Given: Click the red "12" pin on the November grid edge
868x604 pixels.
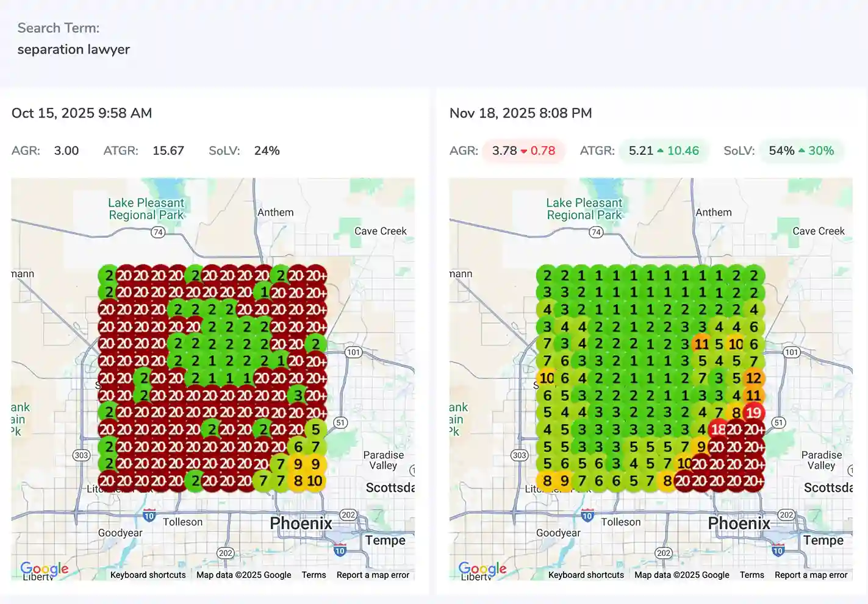Looking at the screenshot, I should 754,378.
